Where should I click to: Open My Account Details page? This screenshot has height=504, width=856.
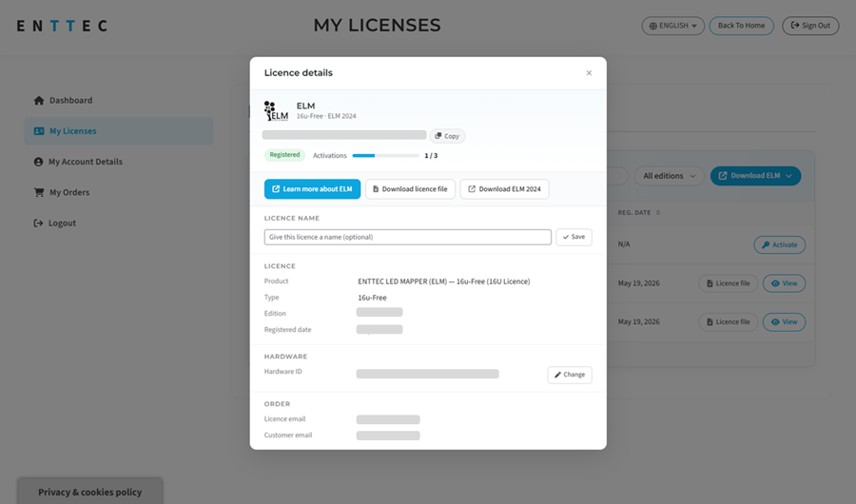pyautogui.click(x=119, y=162)
